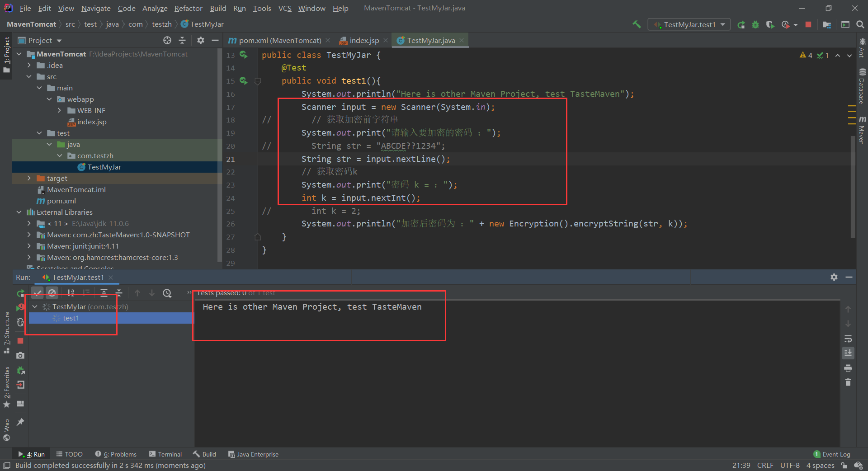Screen dimensions: 868x471
Task: Open the Terminal tool window tab
Action: click(x=165, y=454)
